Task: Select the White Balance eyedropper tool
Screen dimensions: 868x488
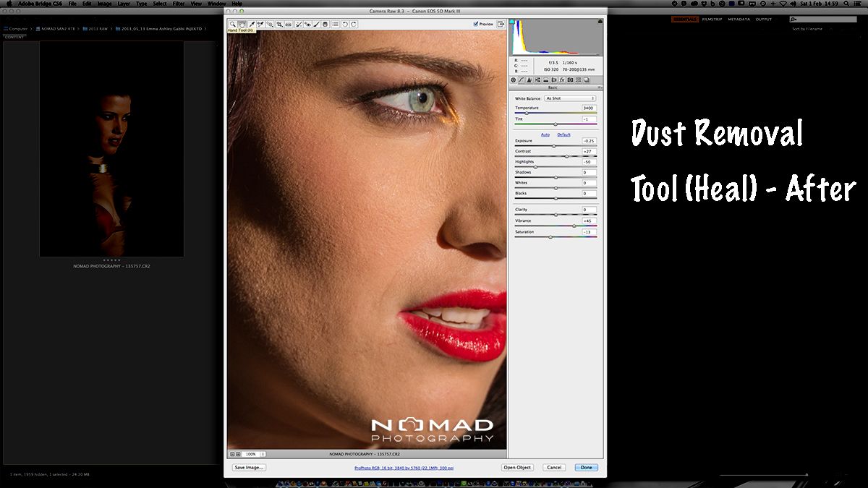Action: (x=251, y=24)
